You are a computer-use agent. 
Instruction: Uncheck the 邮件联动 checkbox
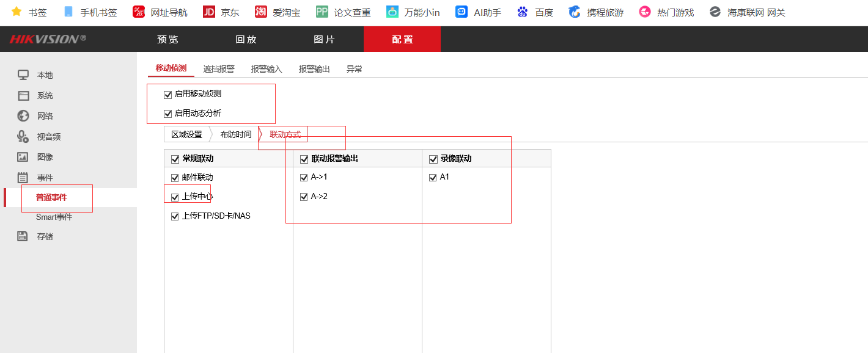click(x=174, y=177)
